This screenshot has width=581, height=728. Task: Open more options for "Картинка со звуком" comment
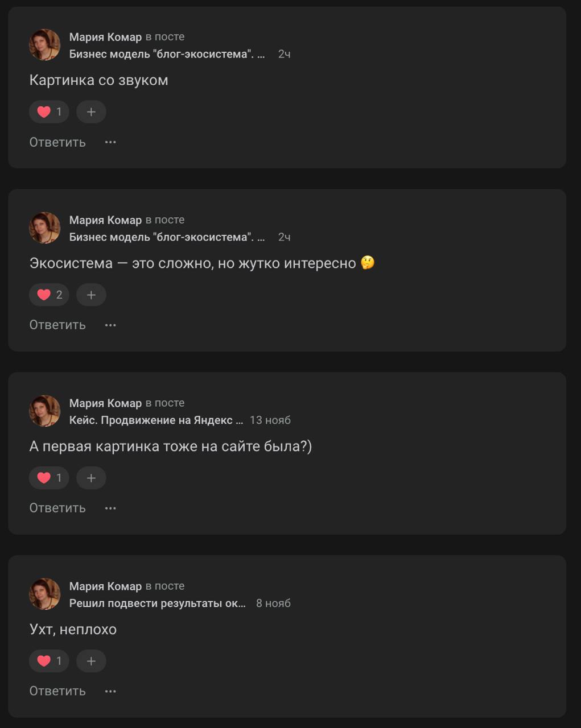coord(111,142)
